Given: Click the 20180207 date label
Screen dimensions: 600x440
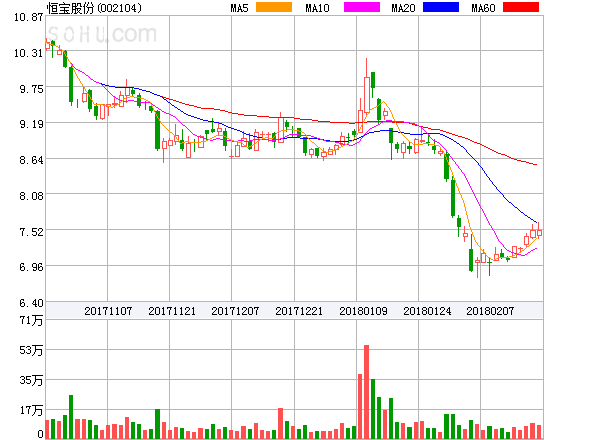Looking at the screenshot, I should coord(490,311).
